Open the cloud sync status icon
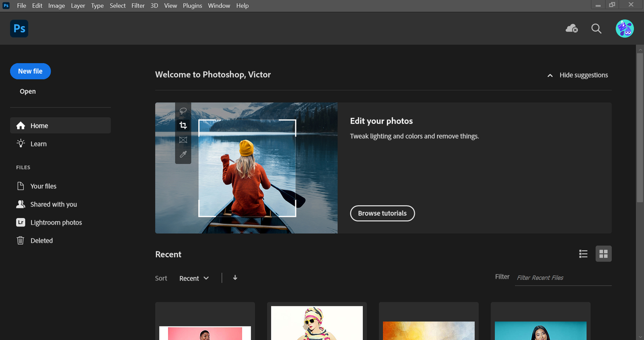The image size is (644, 340). [x=572, y=29]
